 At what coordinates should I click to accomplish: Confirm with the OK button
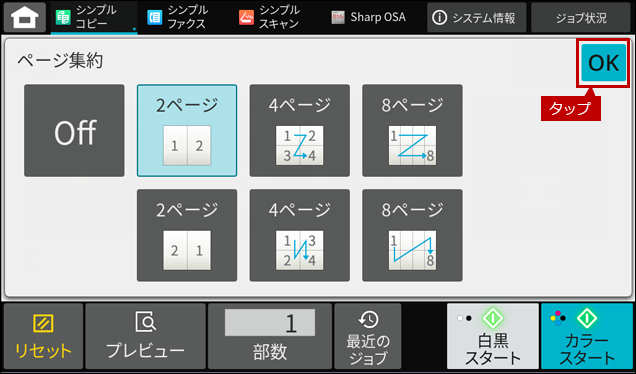coord(603,63)
